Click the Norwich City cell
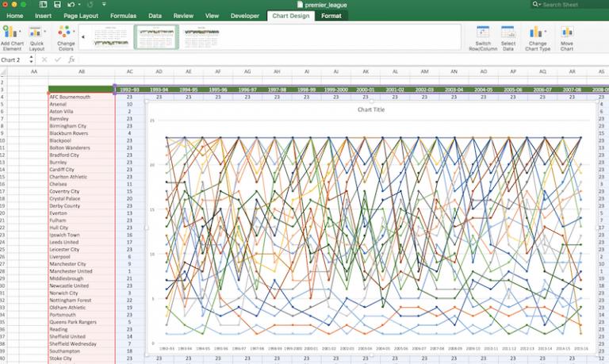The height and width of the screenshot is (364, 609). pos(82,293)
